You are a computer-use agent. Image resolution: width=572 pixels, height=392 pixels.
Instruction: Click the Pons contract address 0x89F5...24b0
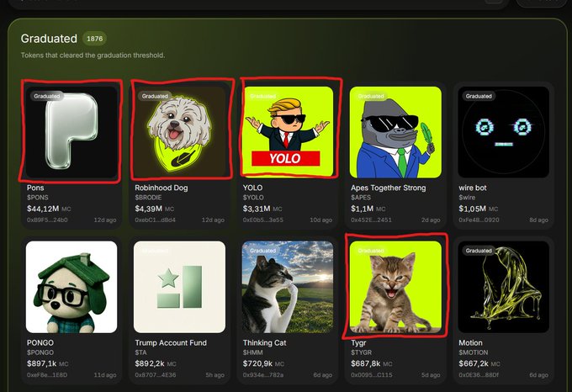(x=47, y=220)
